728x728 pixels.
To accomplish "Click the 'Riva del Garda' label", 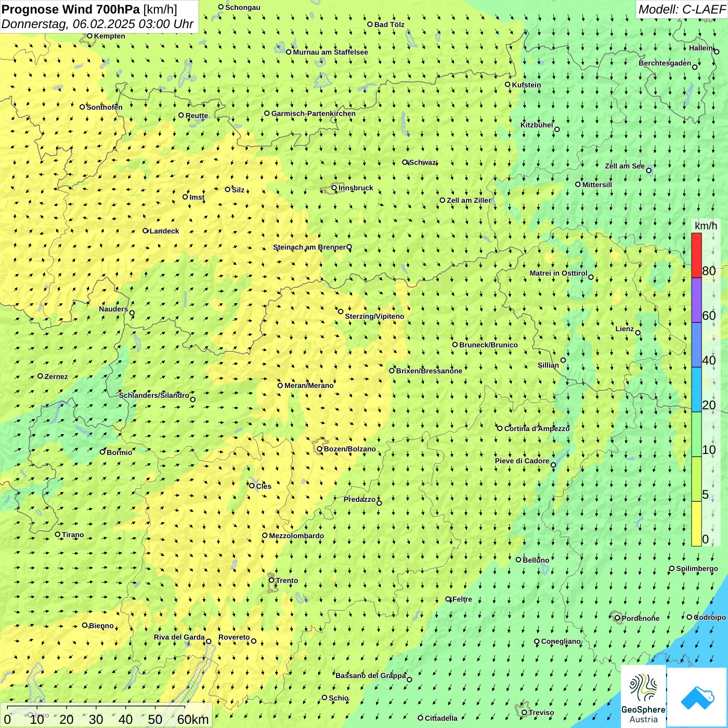I will pos(179,637).
